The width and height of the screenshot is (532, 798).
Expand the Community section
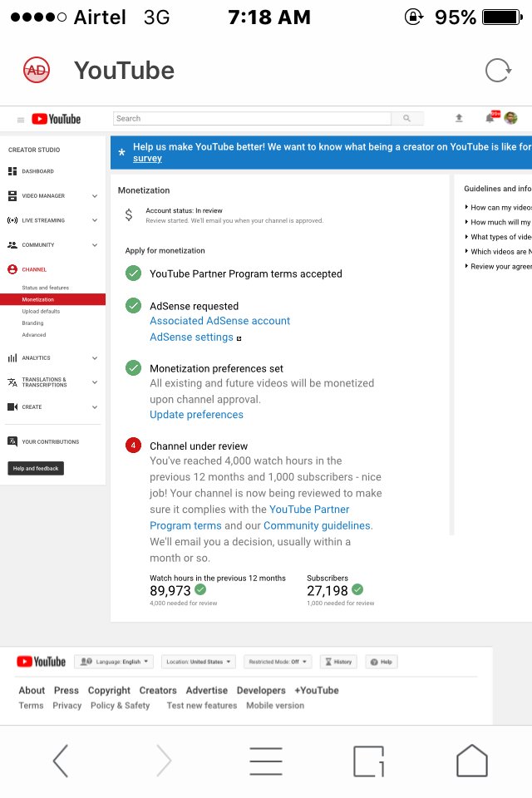click(x=95, y=244)
